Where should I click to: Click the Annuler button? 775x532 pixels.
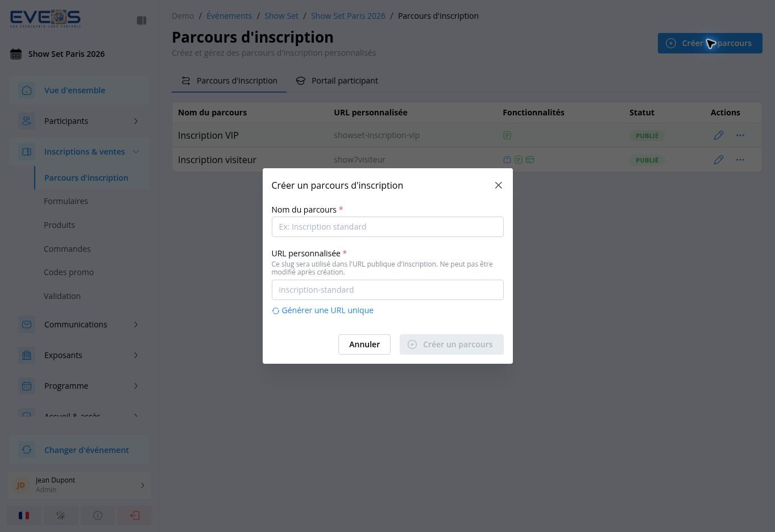point(364,344)
